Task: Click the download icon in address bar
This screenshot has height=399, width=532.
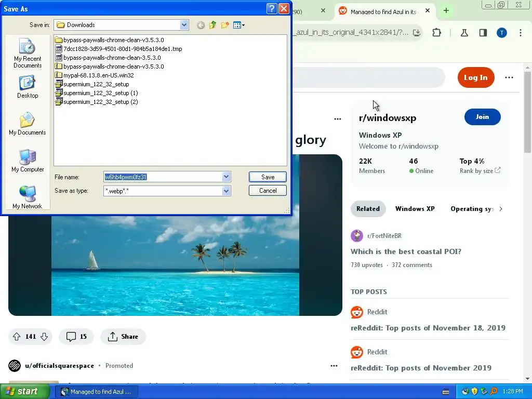Action: coord(417,33)
